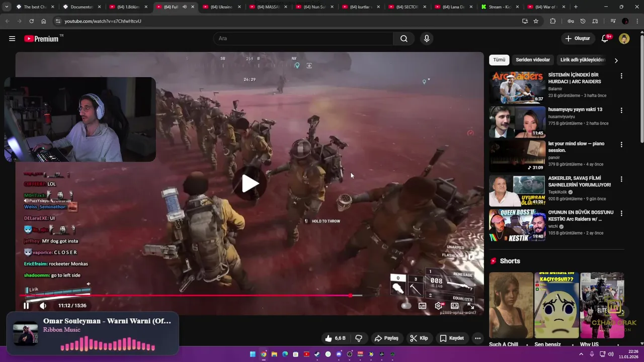This screenshot has height=362, width=644.
Task: Switch to theater mode view
Action: tap(455, 306)
